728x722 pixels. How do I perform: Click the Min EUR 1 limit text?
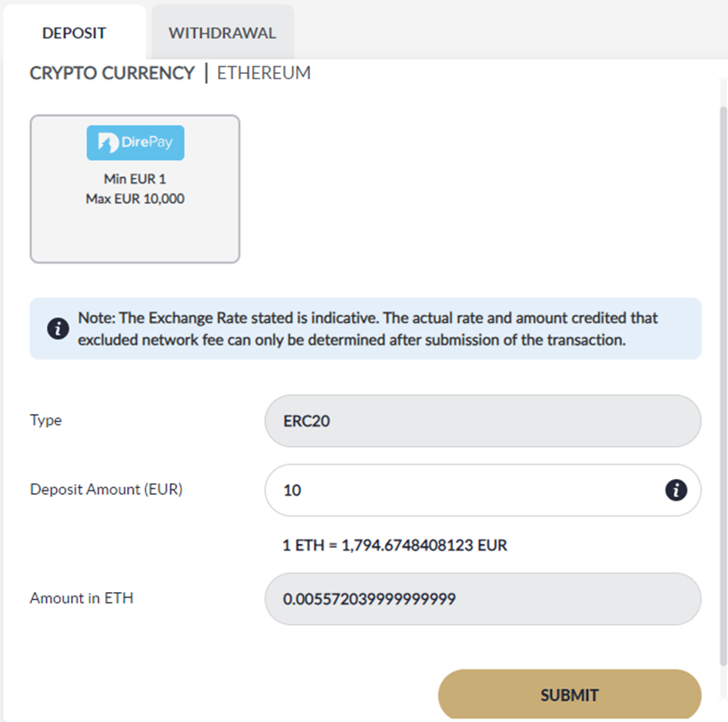134,179
